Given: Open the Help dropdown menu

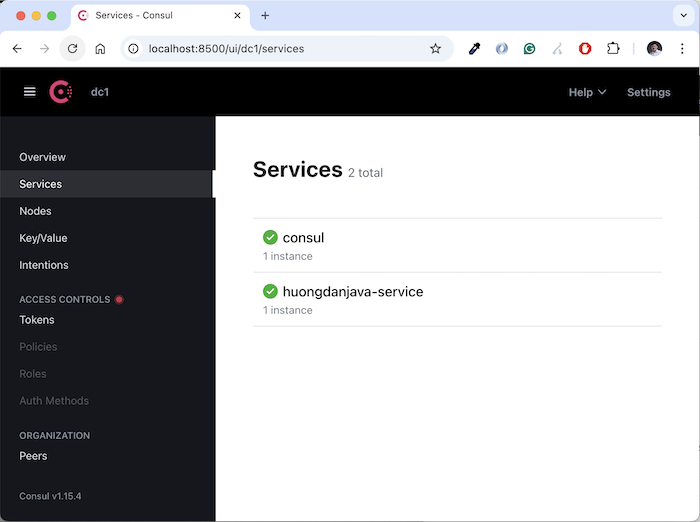Looking at the screenshot, I should [x=587, y=92].
